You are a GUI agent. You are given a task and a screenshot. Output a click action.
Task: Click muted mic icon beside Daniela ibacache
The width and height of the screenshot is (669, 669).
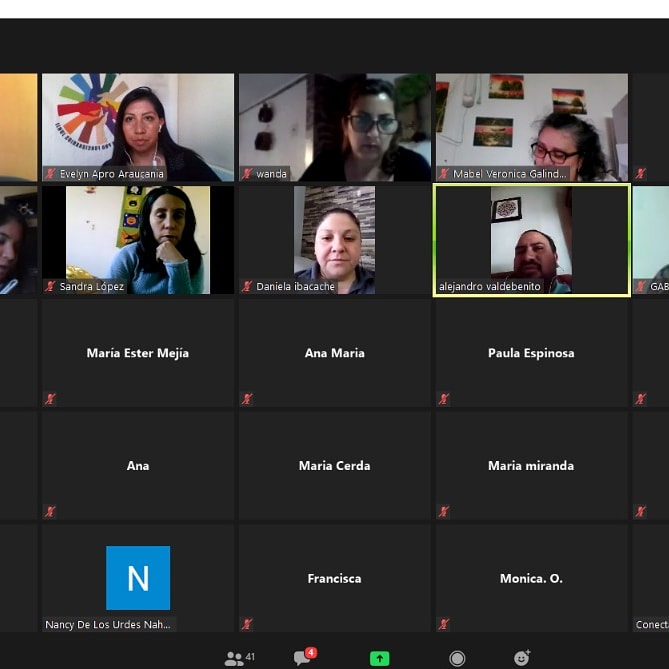click(x=247, y=286)
